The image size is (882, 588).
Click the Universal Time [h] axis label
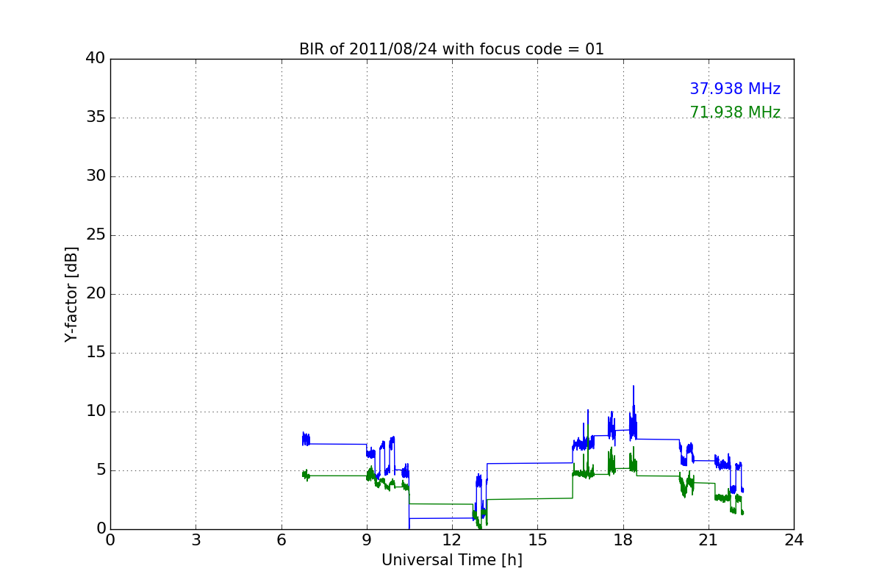[452, 560]
